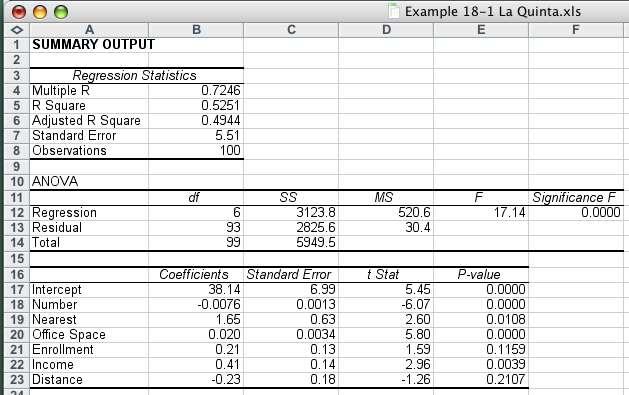Select column A header

89,30
